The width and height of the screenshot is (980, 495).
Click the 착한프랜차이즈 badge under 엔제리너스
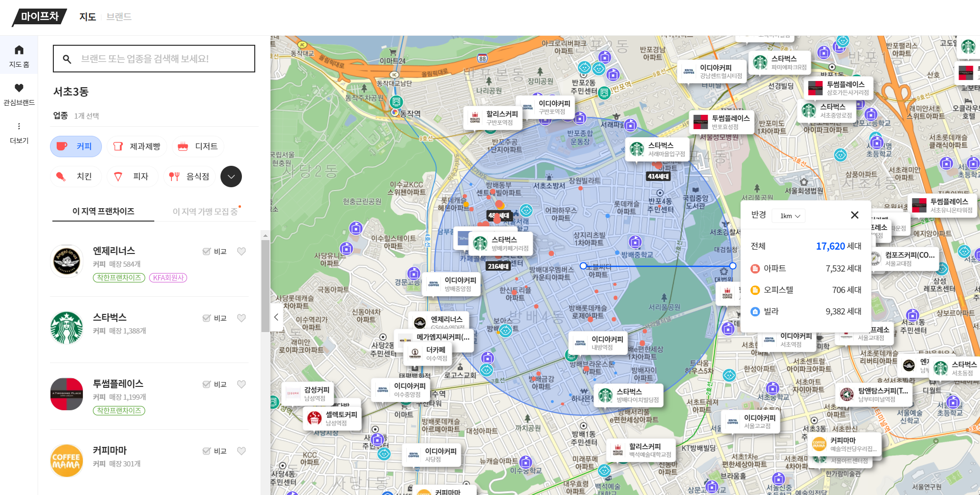pyautogui.click(x=119, y=278)
